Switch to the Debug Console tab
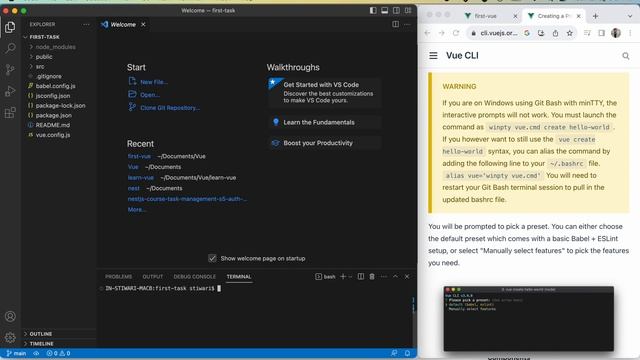640x360 pixels. [194, 277]
